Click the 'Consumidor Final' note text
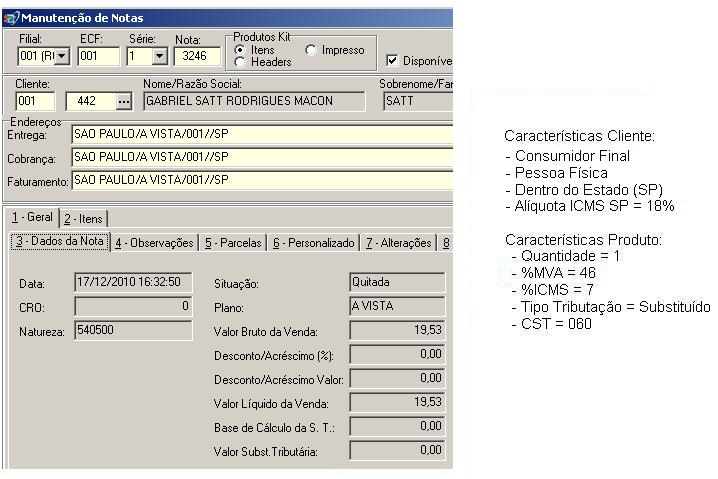This screenshot has width=718, height=479. [x=572, y=156]
